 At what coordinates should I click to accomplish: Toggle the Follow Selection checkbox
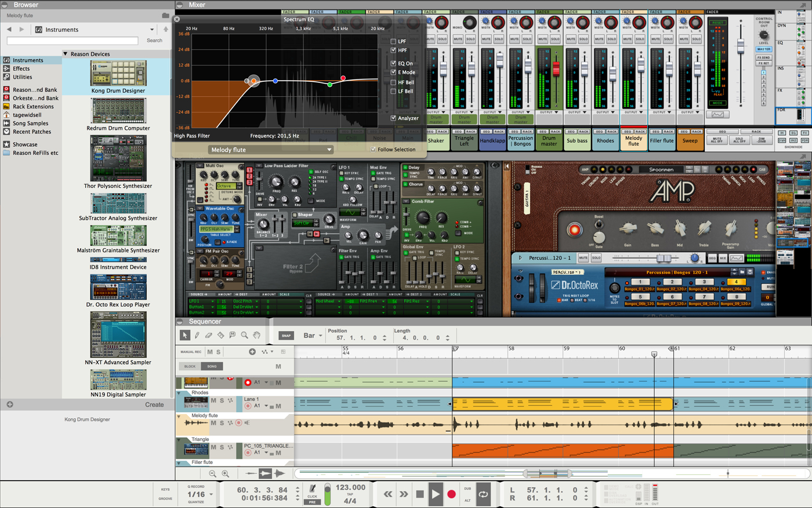(373, 150)
